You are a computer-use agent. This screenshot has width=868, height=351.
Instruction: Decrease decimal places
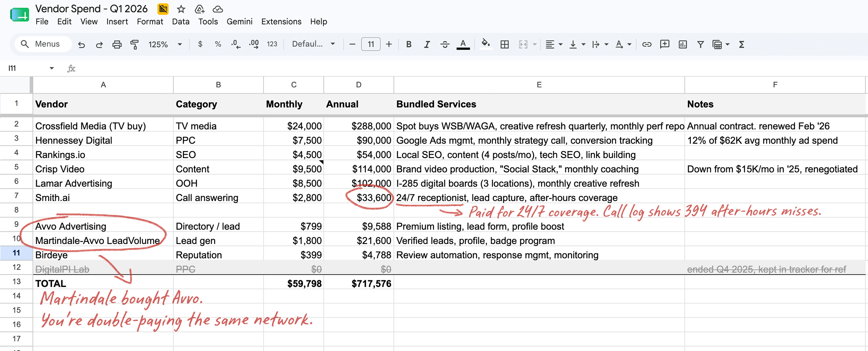coord(236,44)
